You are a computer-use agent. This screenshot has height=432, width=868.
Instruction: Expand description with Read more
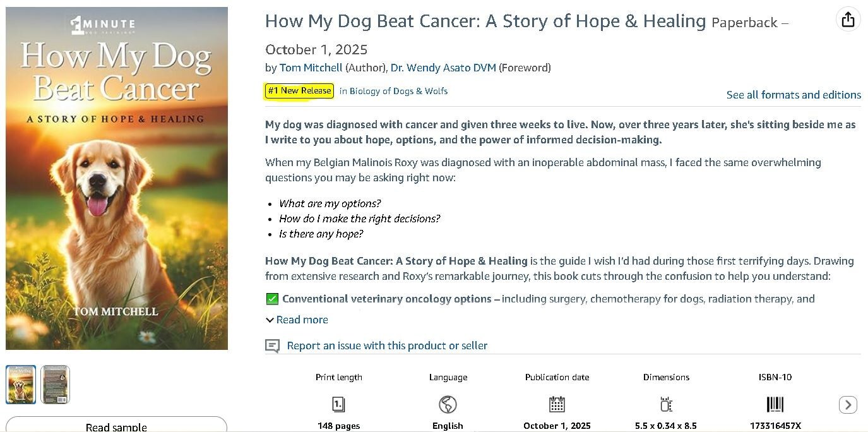pos(297,320)
